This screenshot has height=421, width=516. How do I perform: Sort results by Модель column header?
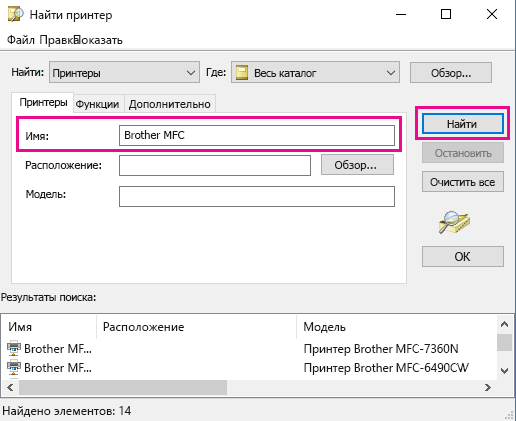(397, 327)
